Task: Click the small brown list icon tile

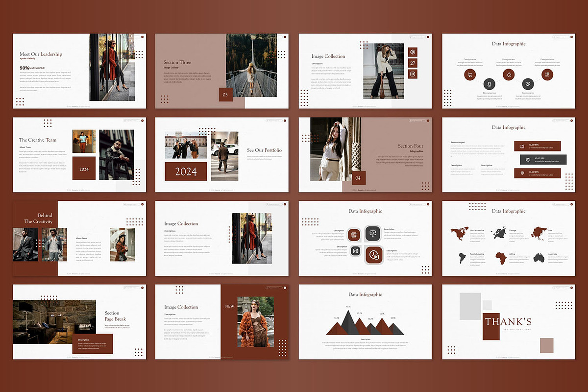Action: (x=354, y=236)
